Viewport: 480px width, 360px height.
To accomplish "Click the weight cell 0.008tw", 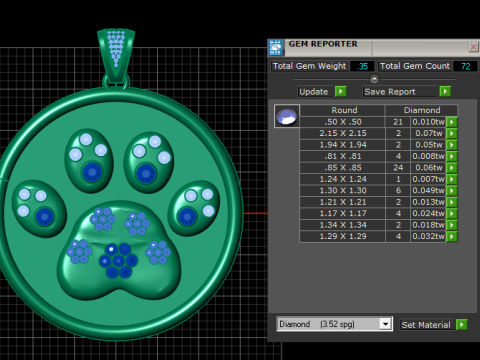I will pyautogui.click(x=429, y=156).
